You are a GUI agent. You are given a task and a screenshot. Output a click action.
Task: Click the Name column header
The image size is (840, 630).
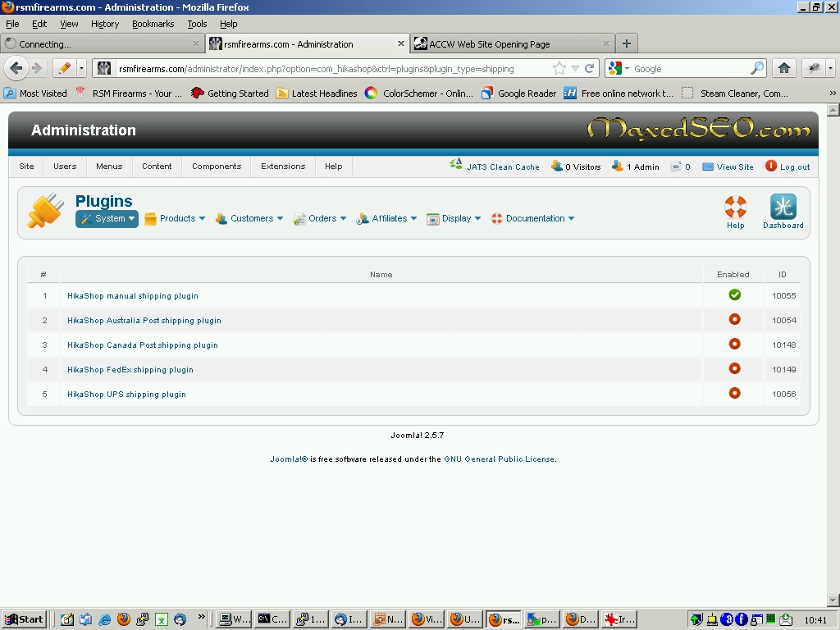381,274
